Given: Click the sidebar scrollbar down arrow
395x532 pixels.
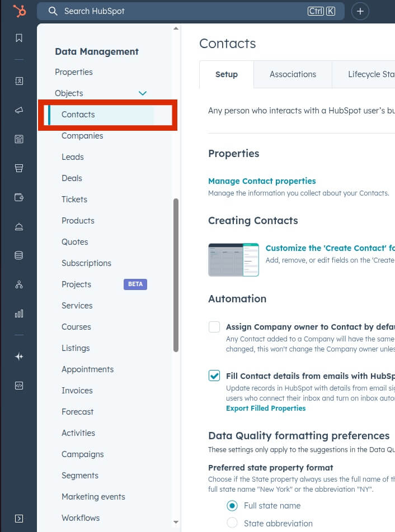Looking at the screenshot, I should click(176, 522).
